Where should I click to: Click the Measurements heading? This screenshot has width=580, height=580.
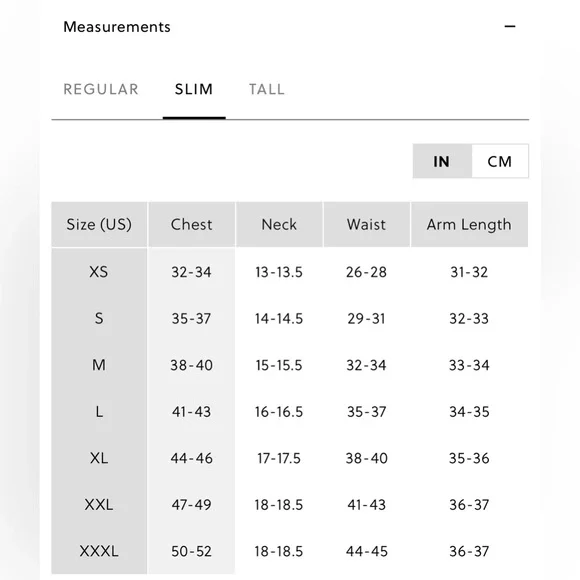(117, 27)
